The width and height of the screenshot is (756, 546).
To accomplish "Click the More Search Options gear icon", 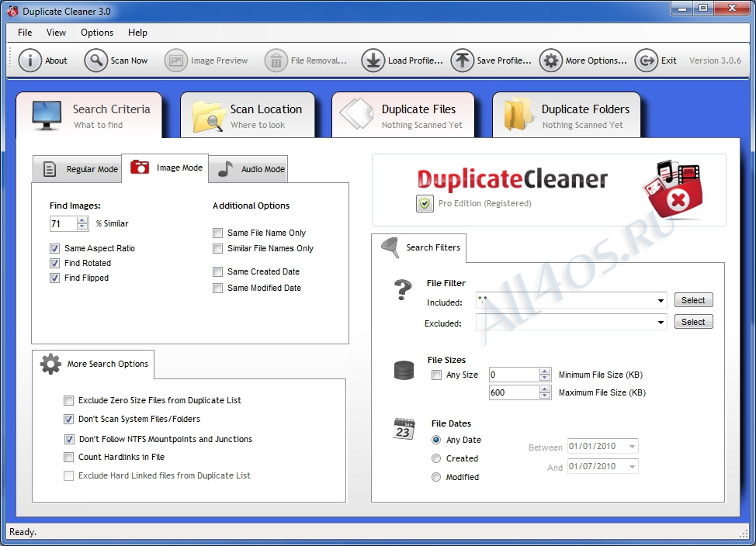I will point(50,364).
